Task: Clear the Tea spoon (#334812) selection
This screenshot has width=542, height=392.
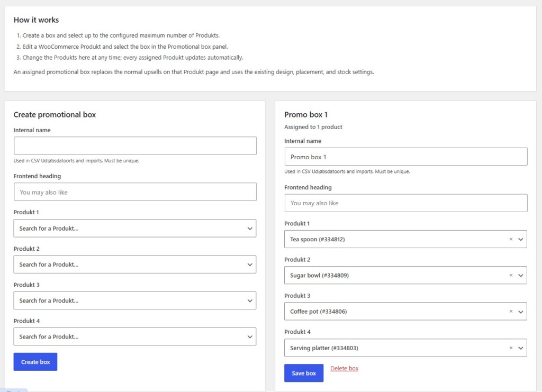Action: coord(511,239)
